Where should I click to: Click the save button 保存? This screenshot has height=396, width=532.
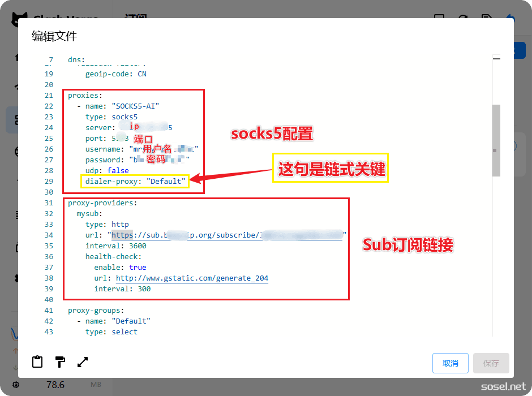point(491,363)
